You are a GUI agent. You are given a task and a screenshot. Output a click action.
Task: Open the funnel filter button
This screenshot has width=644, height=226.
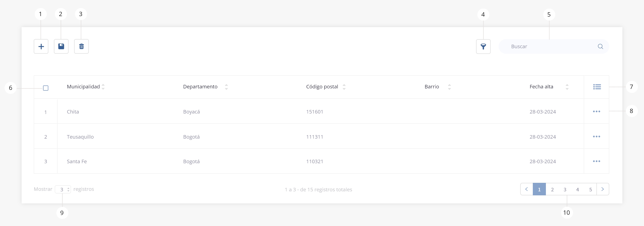[x=483, y=46]
